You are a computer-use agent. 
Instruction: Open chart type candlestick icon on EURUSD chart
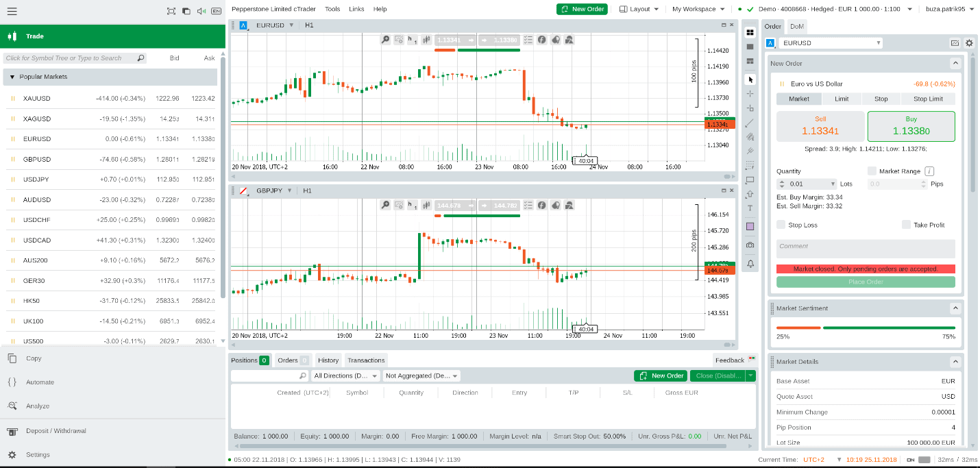point(426,40)
